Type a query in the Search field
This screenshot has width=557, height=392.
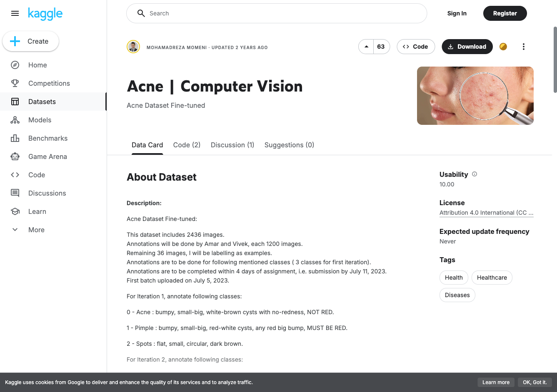(276, 13)
